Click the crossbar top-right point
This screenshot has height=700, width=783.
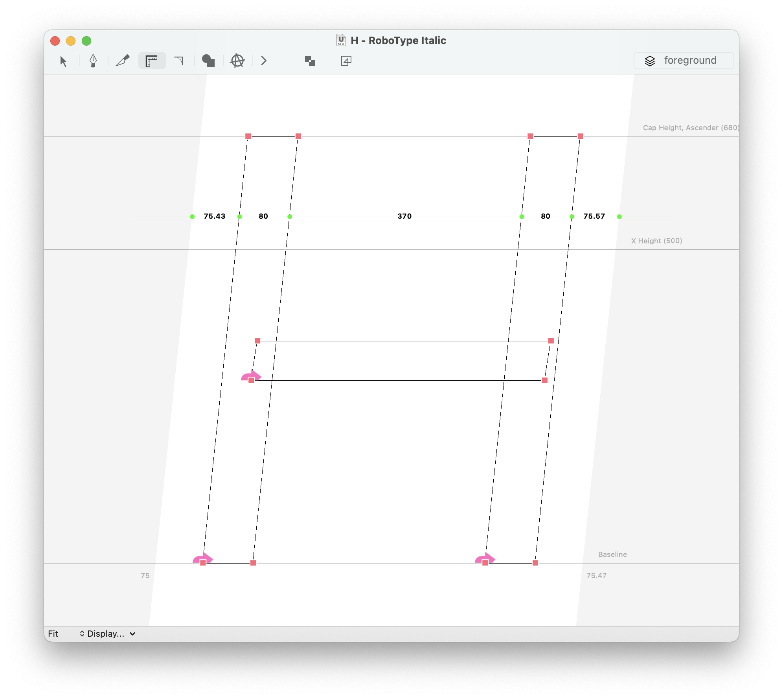551,341
